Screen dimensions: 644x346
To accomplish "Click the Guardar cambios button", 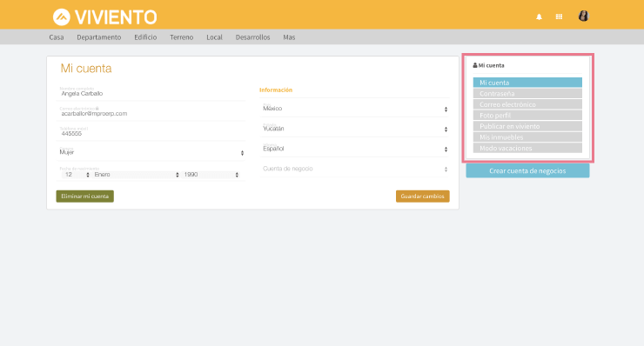I will coord(423,196).
